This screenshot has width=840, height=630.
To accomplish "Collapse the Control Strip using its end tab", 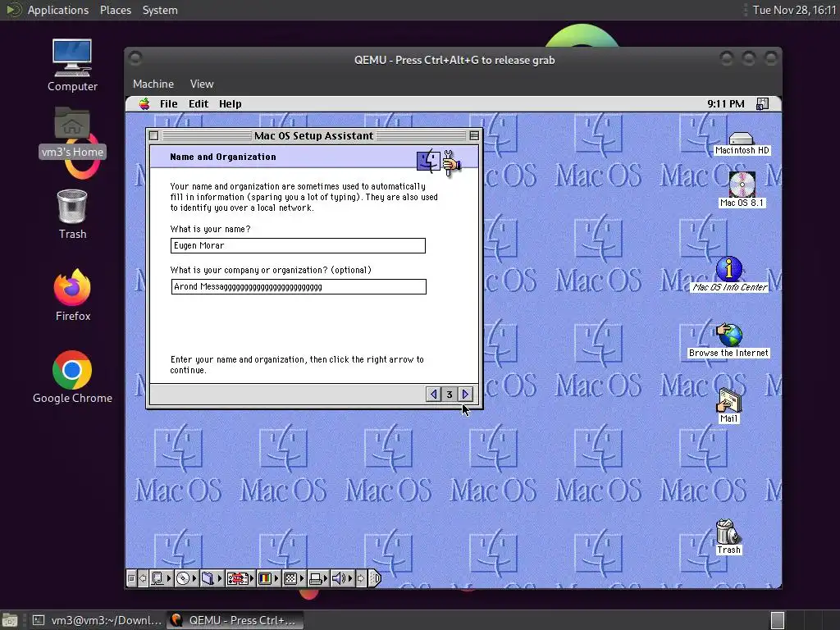I will click(375, 578).
